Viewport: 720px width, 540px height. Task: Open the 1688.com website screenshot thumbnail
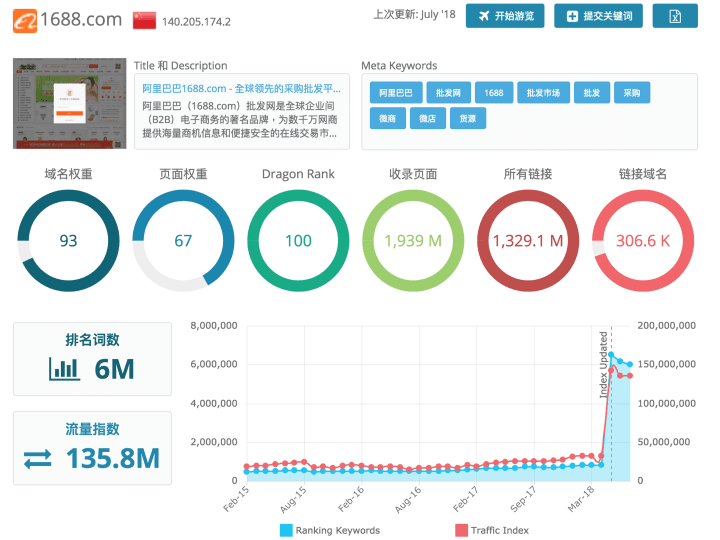click(x=69, y=103)
